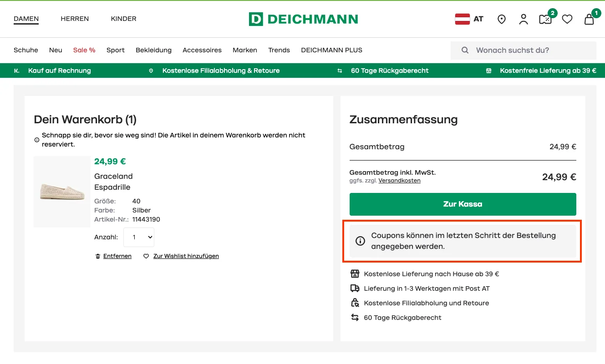Open the DEICHMANN PLUS menu item
The image size is (605, 364).
pyautogui.click(x=331, y=50)
